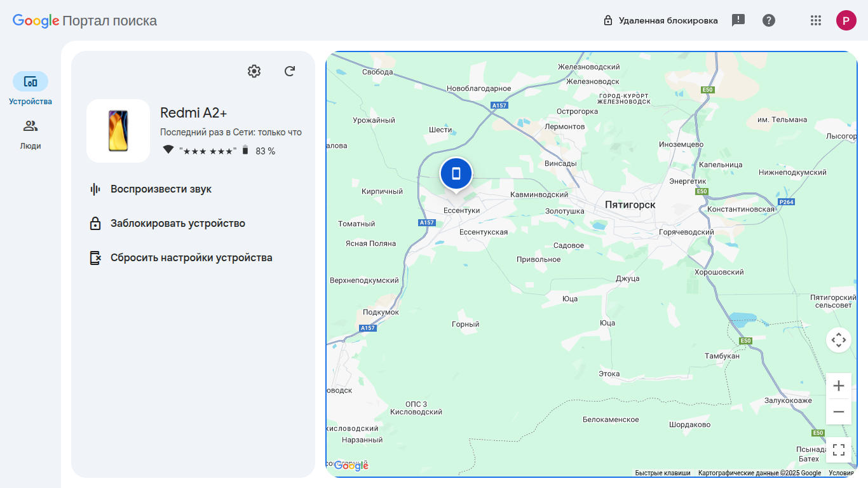Open device settings gear icon
Image resolution: width=868 pixels, height=488 pixels.
tap(254, 71)
